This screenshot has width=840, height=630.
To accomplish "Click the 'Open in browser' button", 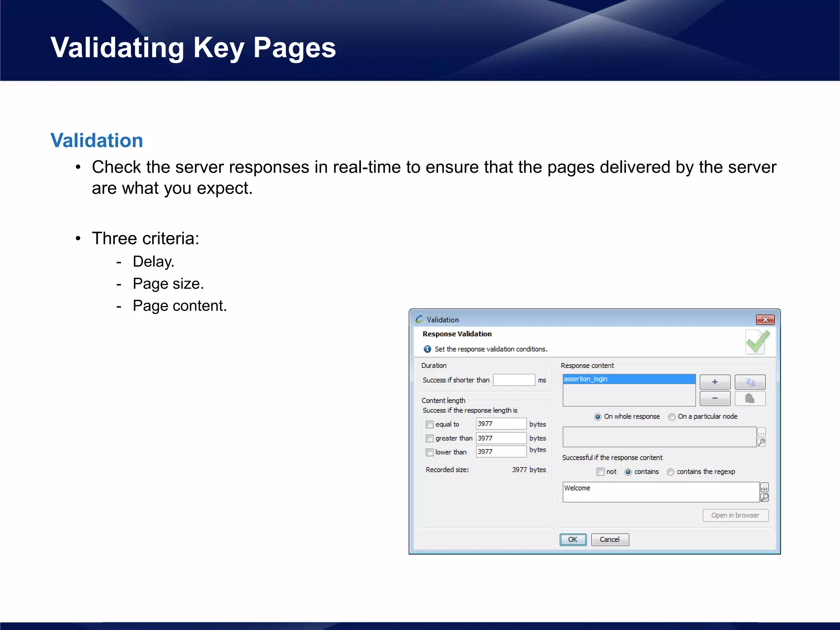I will click(735, 515).
